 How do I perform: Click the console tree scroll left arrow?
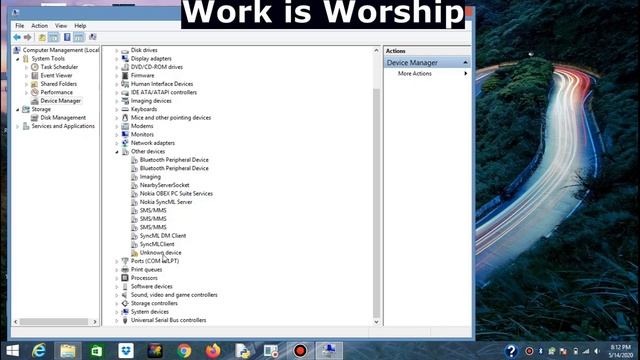[x=16, y=322]
